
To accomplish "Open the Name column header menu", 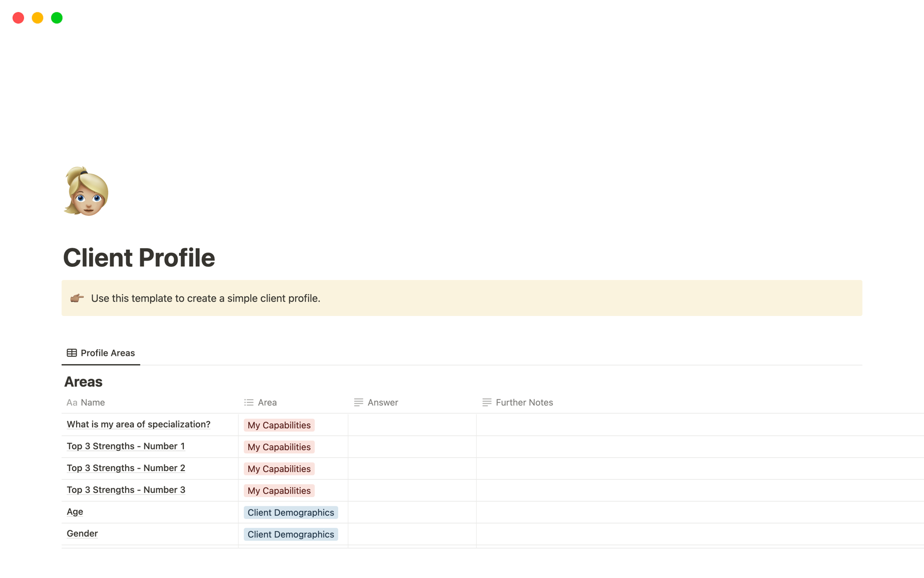I will [92, 403].
